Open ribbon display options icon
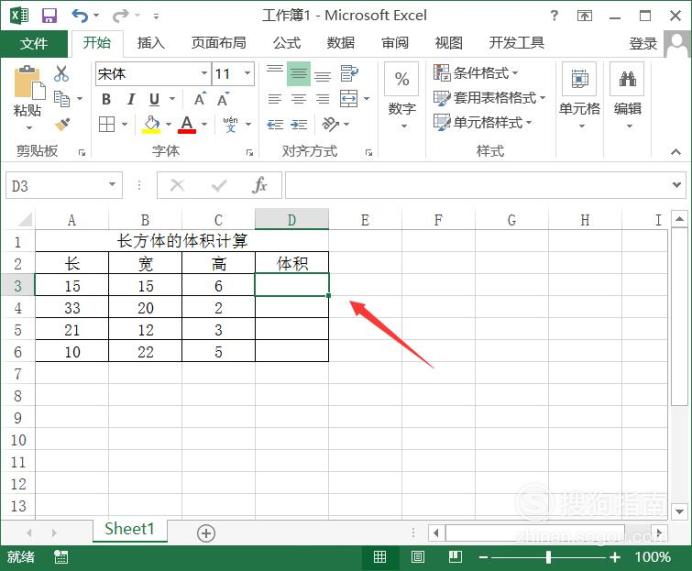Viewport: 692px width, 571px height. coord(584,16)
